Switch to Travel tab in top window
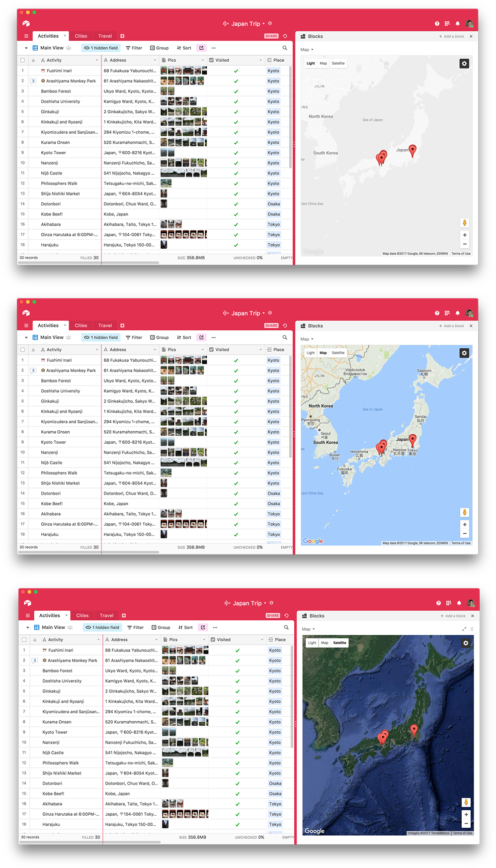This screenshot has height=868, width=496. [x=105, y=36]
